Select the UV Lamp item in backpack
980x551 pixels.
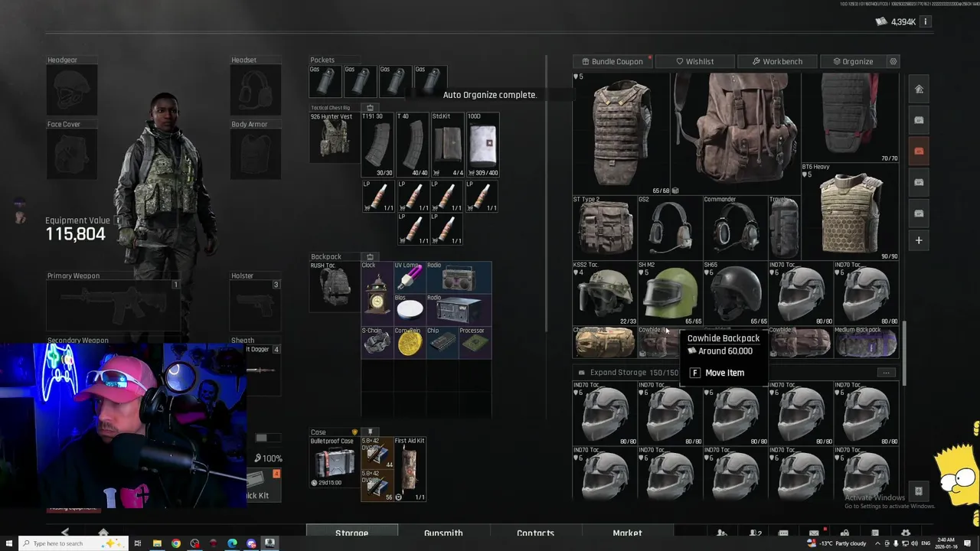tap(410, 277)
